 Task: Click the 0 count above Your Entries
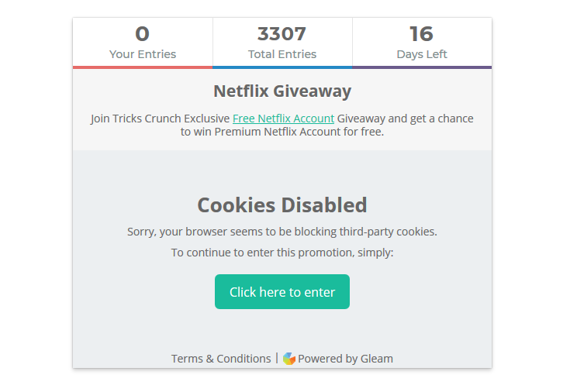(142, 34)
